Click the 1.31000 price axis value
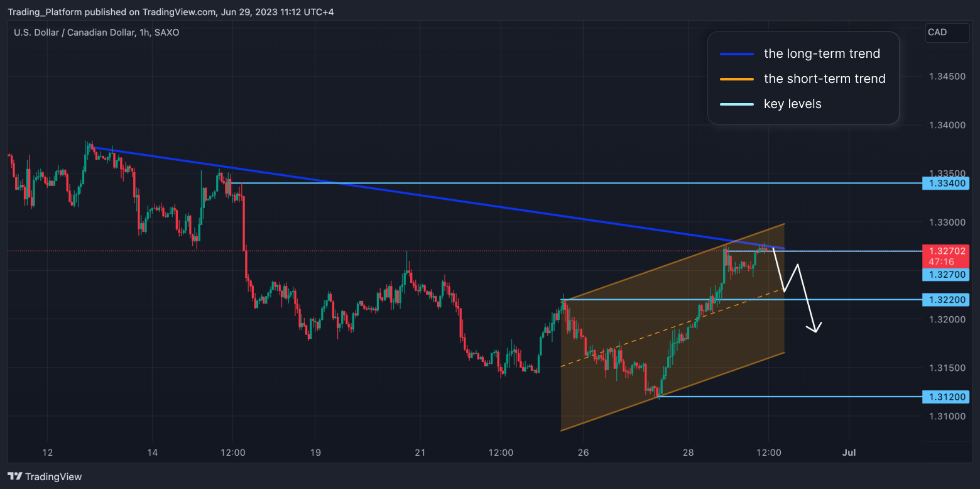 pyautogui.click(x=947, y=416)
